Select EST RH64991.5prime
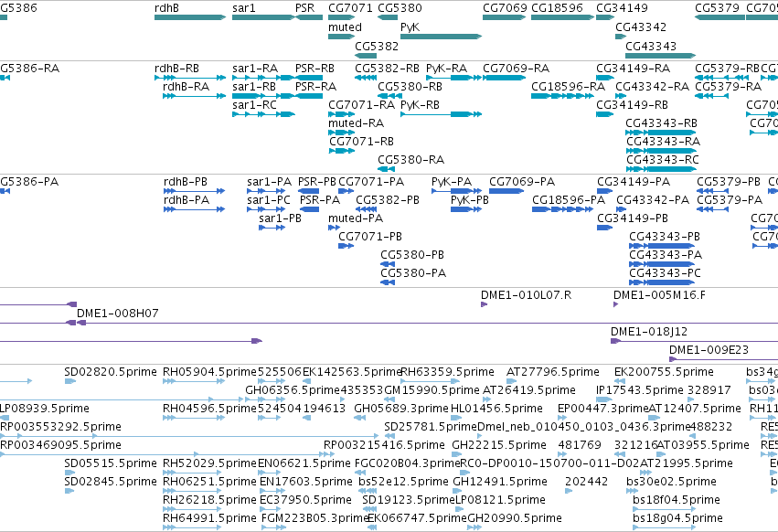 click(210, 519)
